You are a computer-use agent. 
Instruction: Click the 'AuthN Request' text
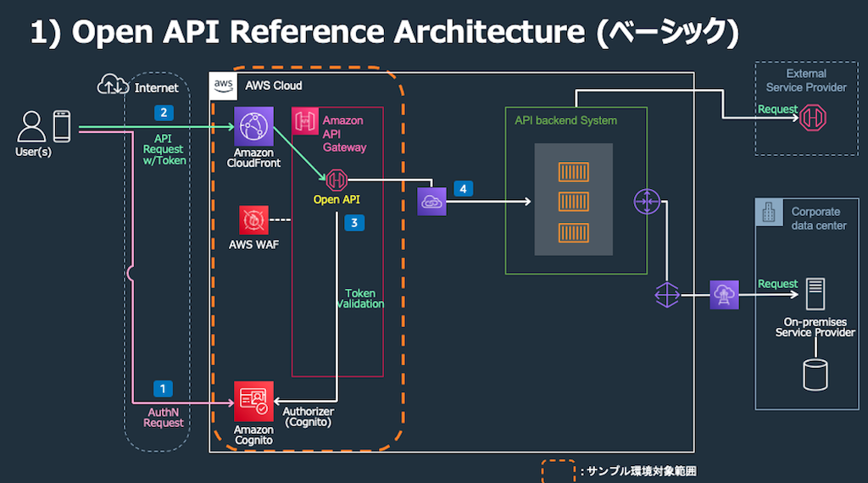pos(164,418)
